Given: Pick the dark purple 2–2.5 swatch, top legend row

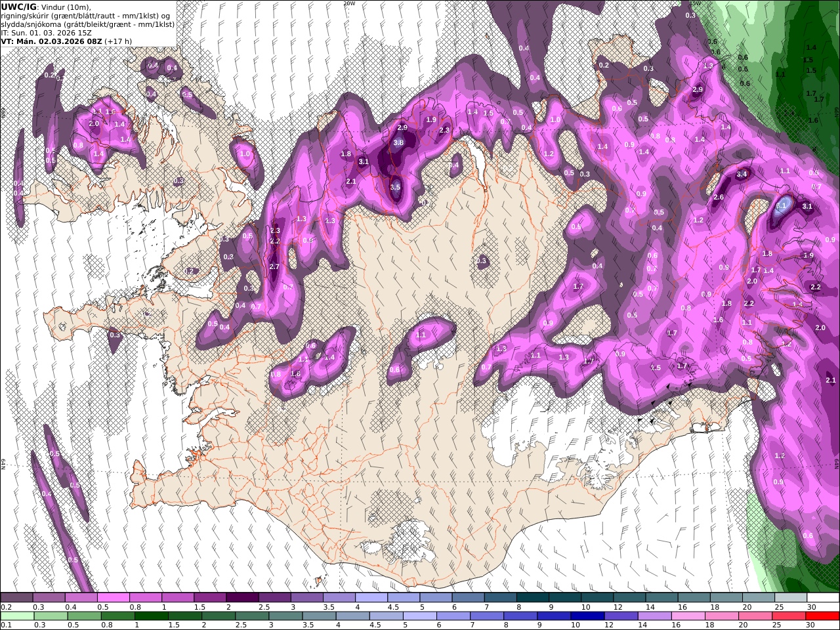Looking at the screenshot, I should click(x=242, y=598).
